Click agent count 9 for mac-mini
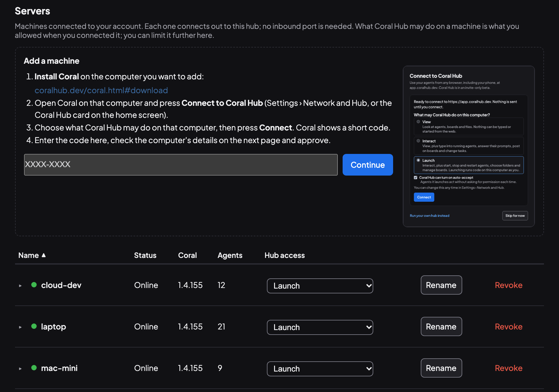 point(220,368)
